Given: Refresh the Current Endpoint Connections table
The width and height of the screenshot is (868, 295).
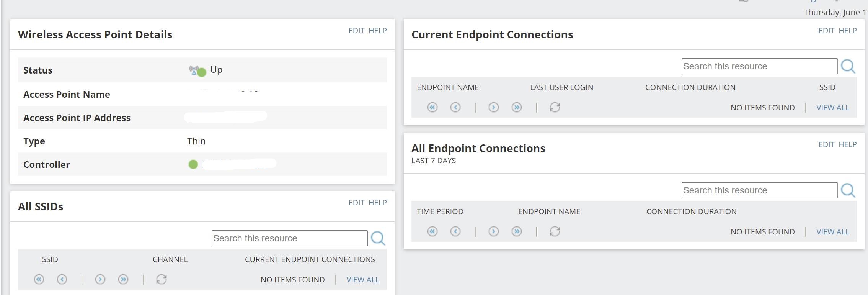Looking at the screenshot, I should coord(555,108).
